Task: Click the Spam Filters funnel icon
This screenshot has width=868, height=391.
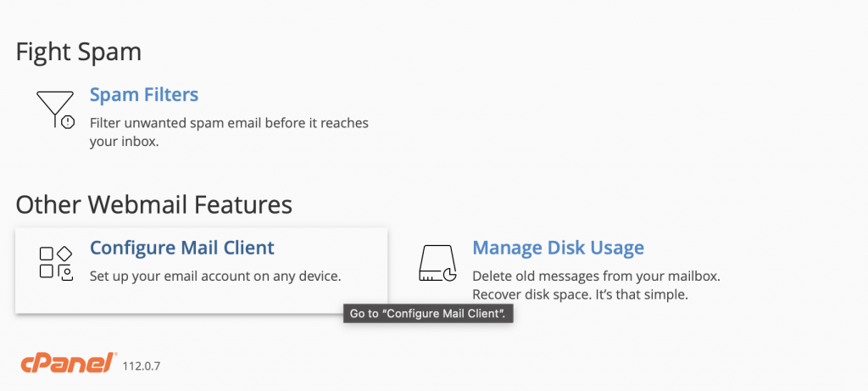Action: (x=53, y=109)
